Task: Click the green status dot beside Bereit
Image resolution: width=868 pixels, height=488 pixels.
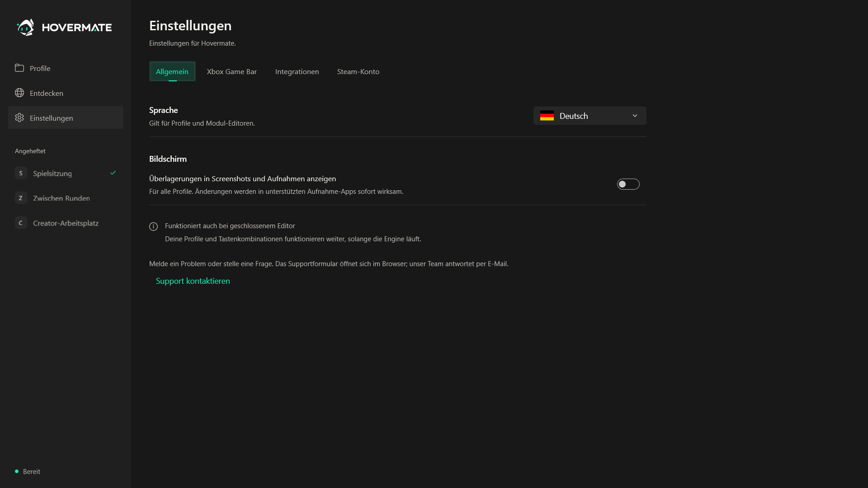Action: click(x=17, y=471)
